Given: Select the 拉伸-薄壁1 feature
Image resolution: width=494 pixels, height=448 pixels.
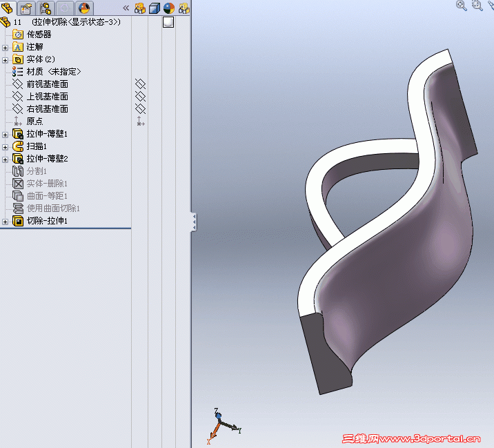Looking at the screenshot, I should tap(40, 134).
